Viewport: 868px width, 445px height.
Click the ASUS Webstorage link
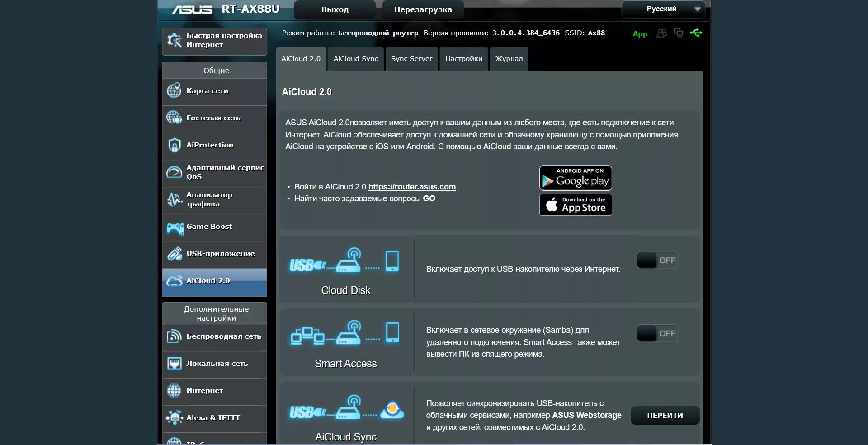(x=587, y=415)
